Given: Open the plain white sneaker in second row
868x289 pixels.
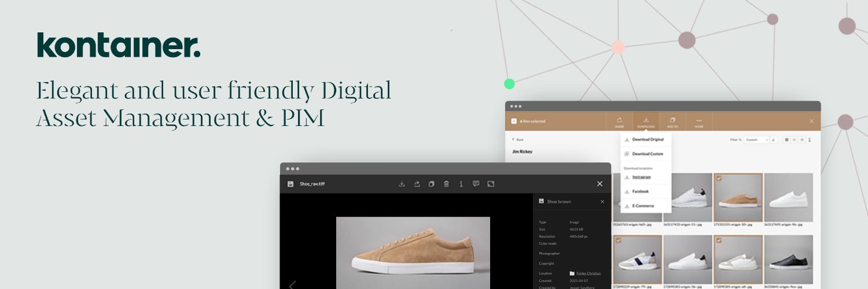Looking at the screenshot, I should [x=688, y=259].
